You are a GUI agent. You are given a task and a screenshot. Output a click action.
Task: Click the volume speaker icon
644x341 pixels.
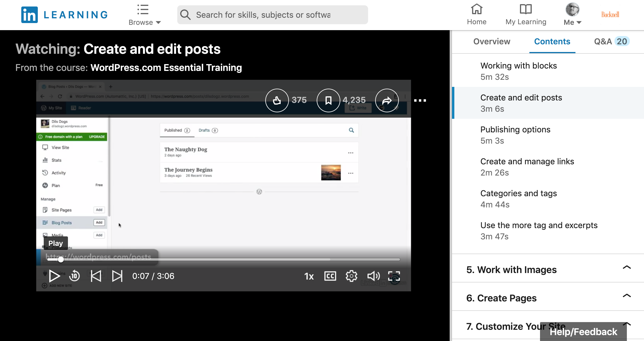pyautogui.click(x=373, y=276)
